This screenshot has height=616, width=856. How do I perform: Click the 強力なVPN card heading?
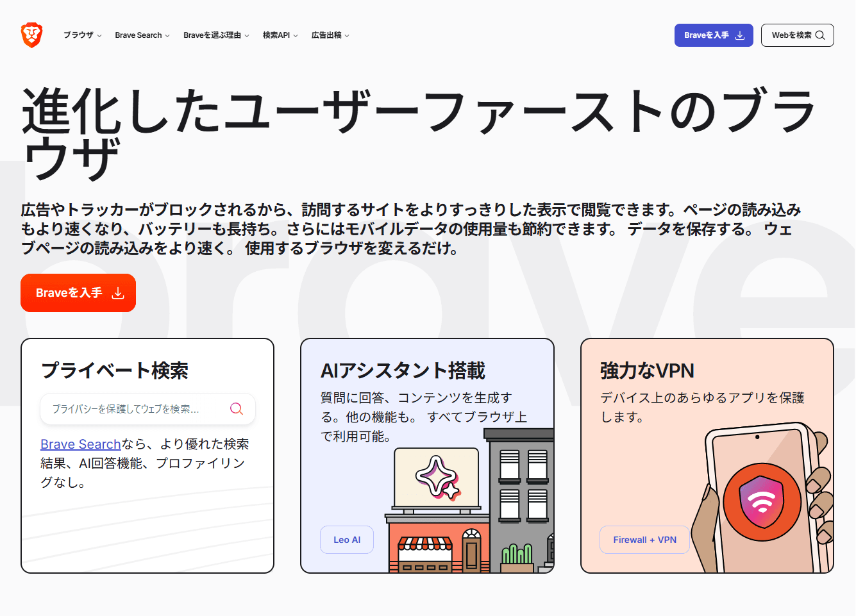647,370
